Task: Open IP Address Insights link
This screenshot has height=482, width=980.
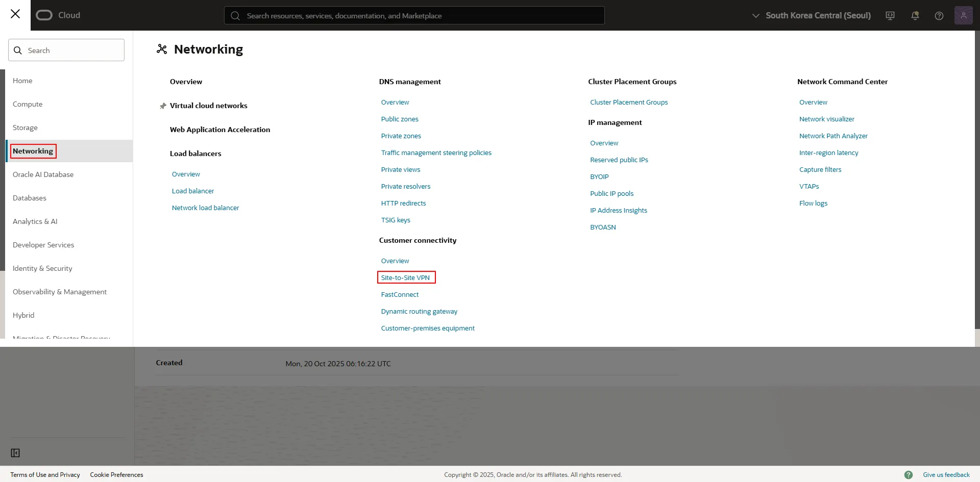Action: pos(619,210)
